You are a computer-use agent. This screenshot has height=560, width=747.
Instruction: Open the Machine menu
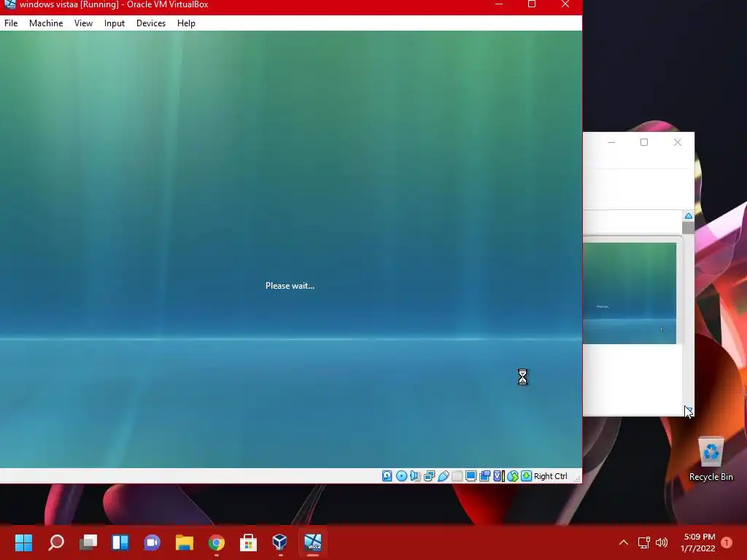click(x=46, y=23)
